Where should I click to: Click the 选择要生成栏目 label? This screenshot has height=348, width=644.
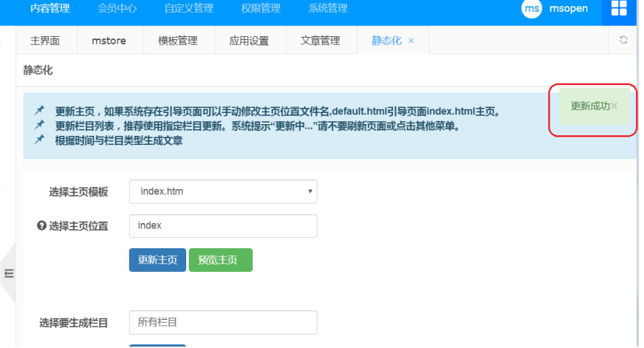point(74,323)
